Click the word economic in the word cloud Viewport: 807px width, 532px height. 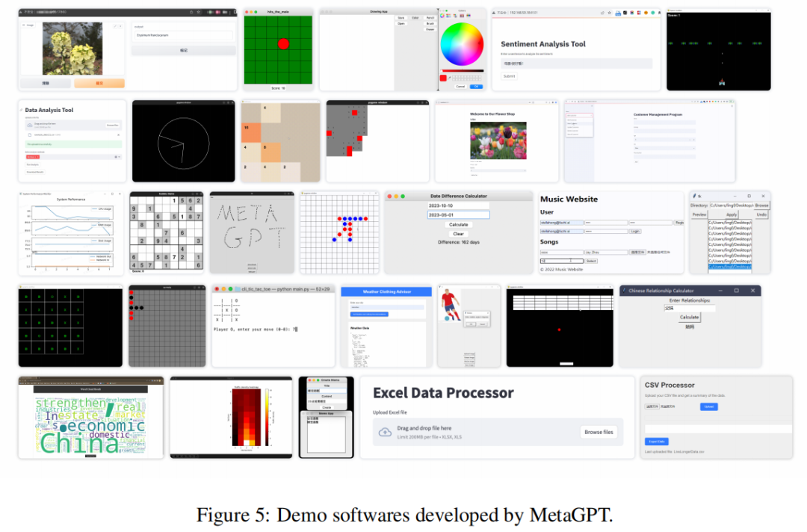pyautogui.click(x=105, y=425)
